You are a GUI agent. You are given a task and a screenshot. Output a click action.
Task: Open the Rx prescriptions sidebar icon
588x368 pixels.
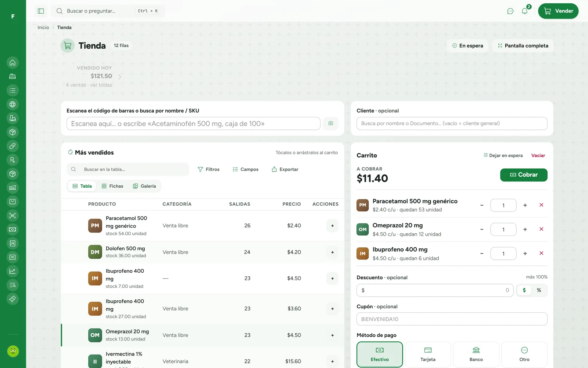click(x=12, y=160)
